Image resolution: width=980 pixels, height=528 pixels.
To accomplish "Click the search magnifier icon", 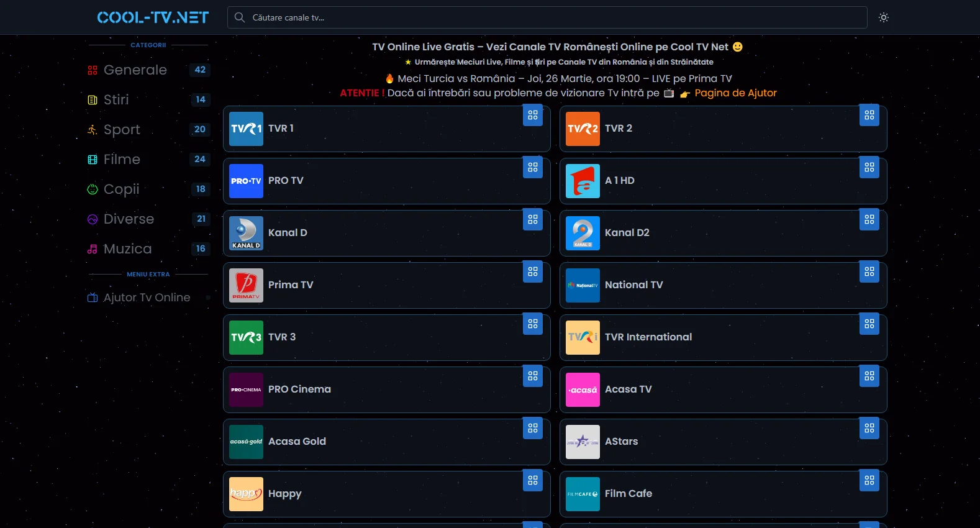I will (x=240, y=17).
